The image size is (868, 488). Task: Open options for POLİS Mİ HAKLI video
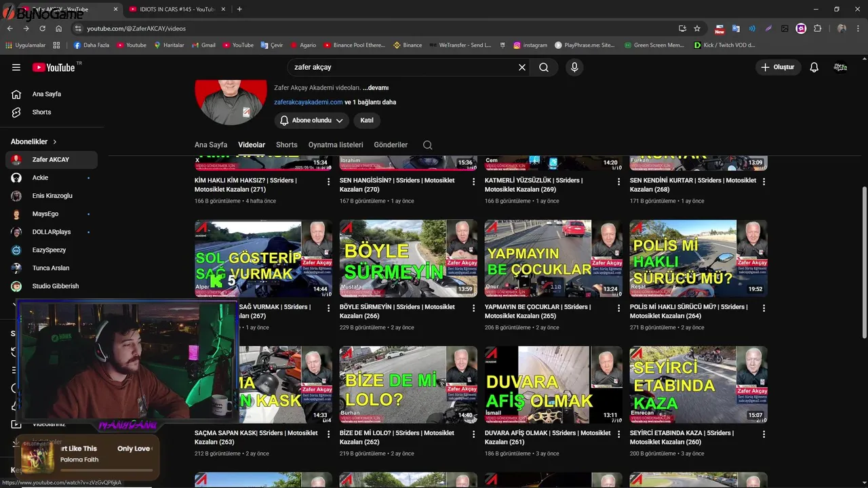pos(764,308)
